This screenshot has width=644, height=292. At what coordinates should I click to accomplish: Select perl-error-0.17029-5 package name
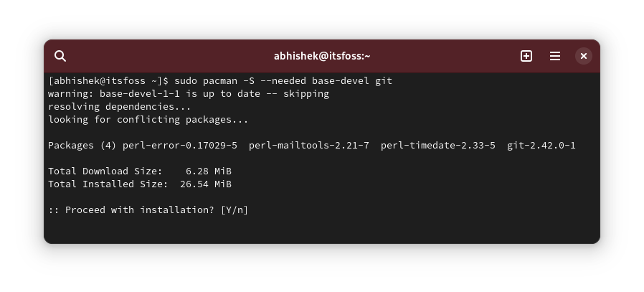[x=180, y=146]
